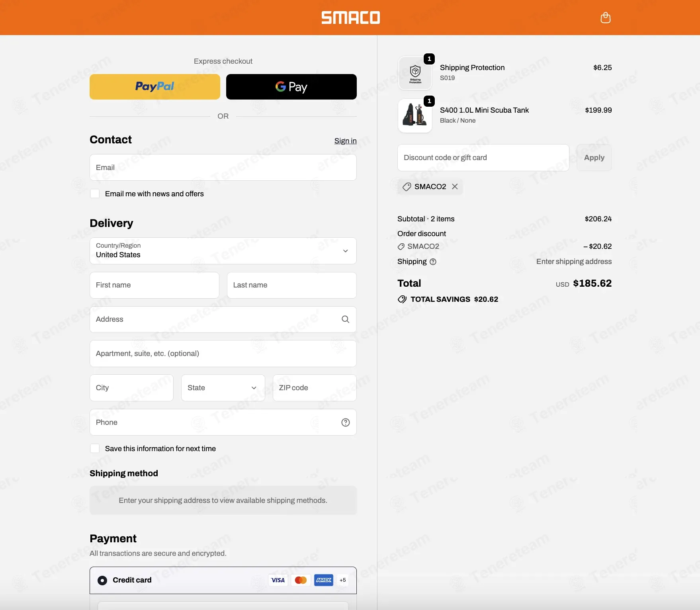Click the SMACO logo in header
This screenshot has width=700, height=610.
point(350,18)
